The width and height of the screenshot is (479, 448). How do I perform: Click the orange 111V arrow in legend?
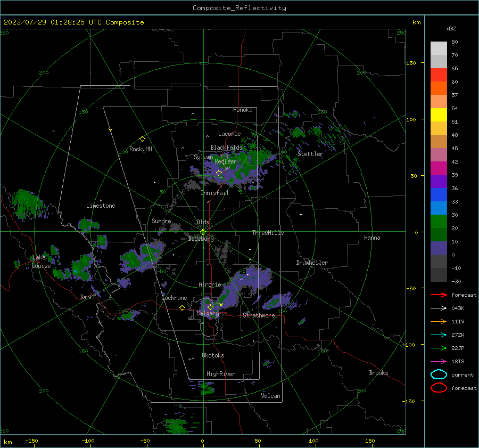point(439,321)
